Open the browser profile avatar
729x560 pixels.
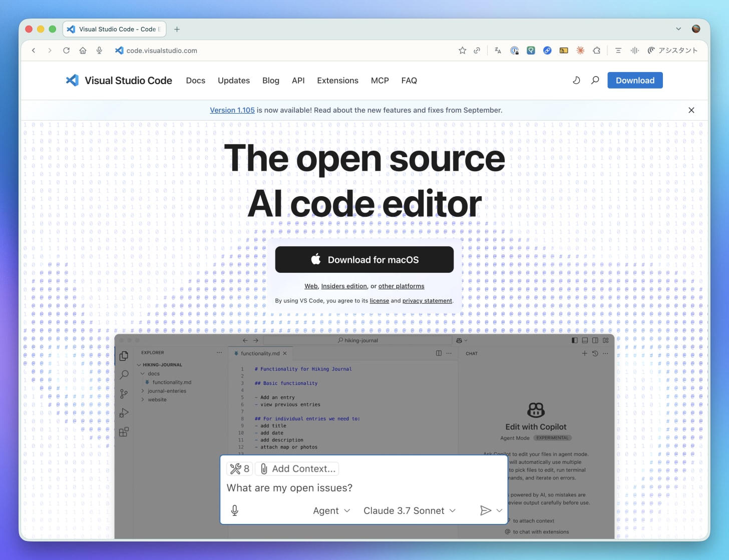[696, 29]
